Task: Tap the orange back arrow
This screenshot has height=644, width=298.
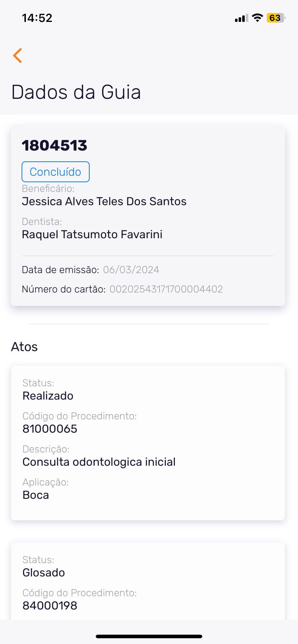Action: click(18, 56)
